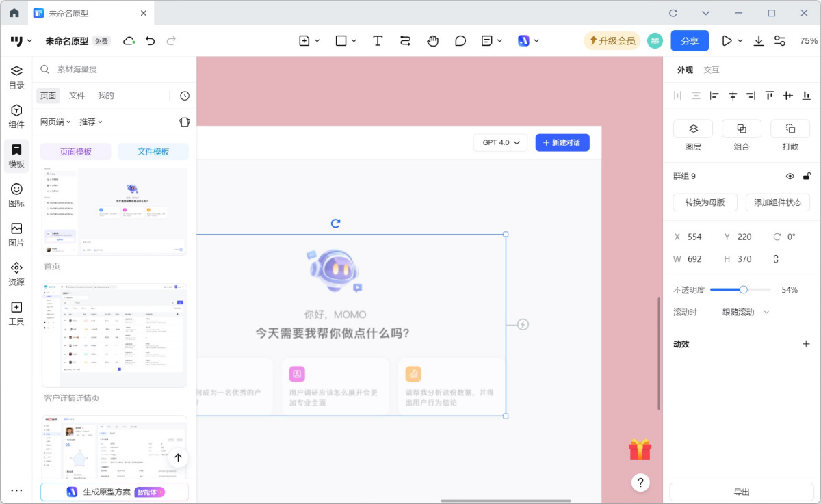Click the gift box icon
The image size is (821, 504).
[x=640, y=449]
